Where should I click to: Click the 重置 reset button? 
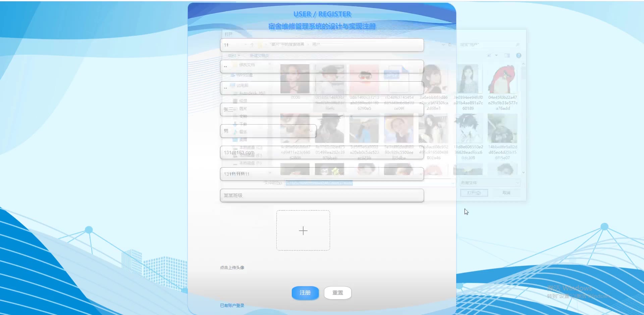(x=337, y=293)
